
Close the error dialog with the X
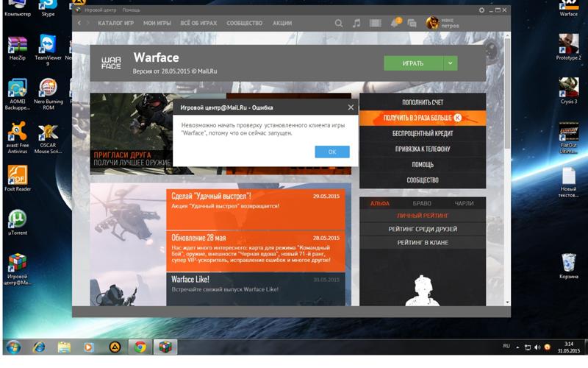351,107
